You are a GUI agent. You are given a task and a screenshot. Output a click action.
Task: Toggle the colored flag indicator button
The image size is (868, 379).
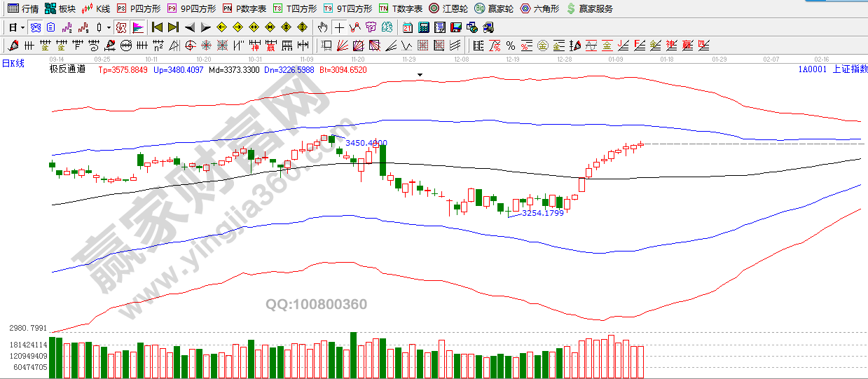click(137, 27)
